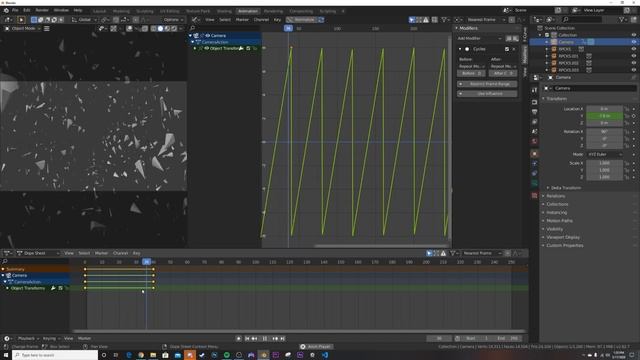The height and width of the screenshot is (360, 640).
Task: Expand the Motion Paths panel
Action: [x=559, y=221]
